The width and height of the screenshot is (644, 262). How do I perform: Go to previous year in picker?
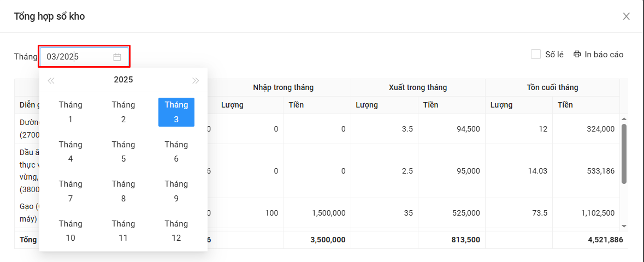(x=51, y=80)
